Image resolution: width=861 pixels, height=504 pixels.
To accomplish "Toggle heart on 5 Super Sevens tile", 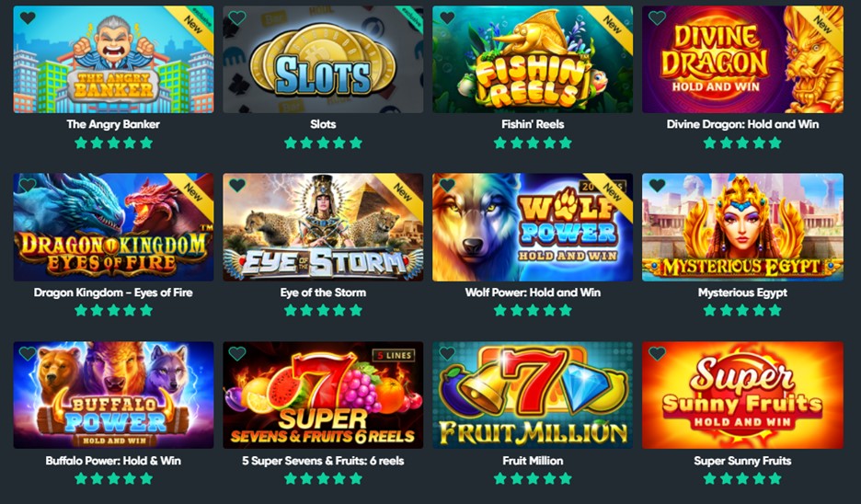I will [237, 353].
